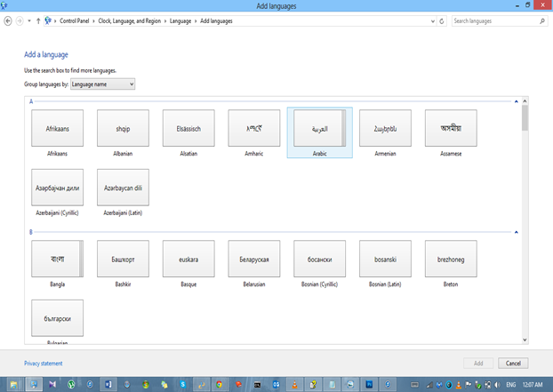This screenshot has width=553, height=392.
Task: Open the Privacy statement link
Action: click(x=43, y=364)
